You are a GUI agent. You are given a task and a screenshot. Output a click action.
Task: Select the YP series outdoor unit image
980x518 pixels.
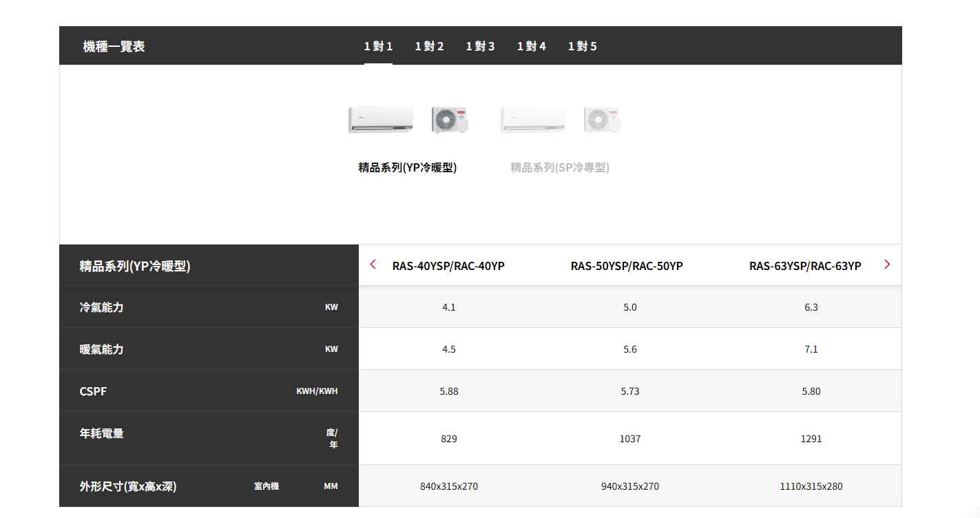pyautogui.click(x=450, y=119)
